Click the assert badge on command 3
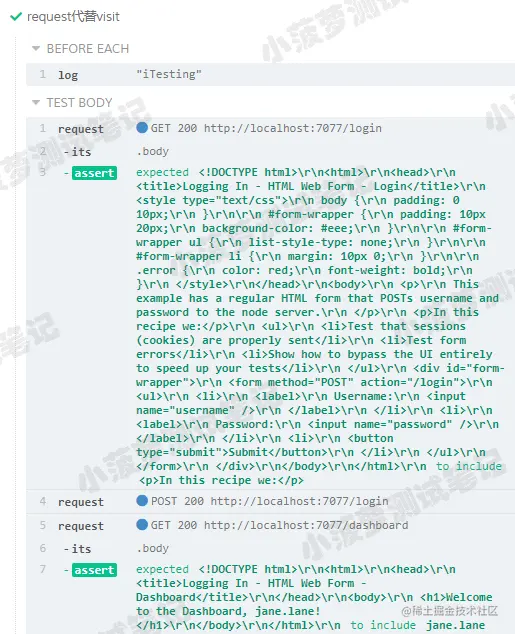Image resolution: width=515 pixels, height=634 pixels. 94,173
